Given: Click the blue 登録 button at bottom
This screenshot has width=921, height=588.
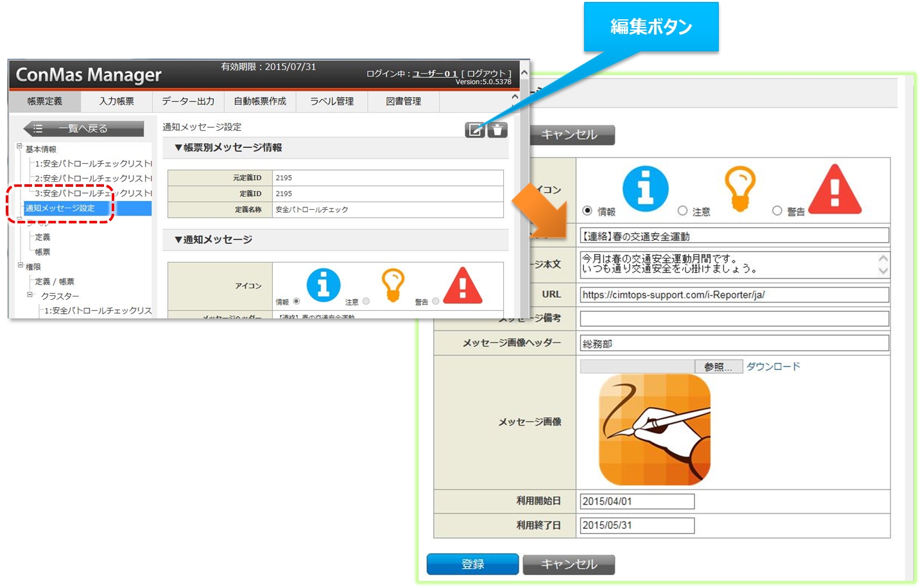Looking at the screenshot, I should pos(472,564).
